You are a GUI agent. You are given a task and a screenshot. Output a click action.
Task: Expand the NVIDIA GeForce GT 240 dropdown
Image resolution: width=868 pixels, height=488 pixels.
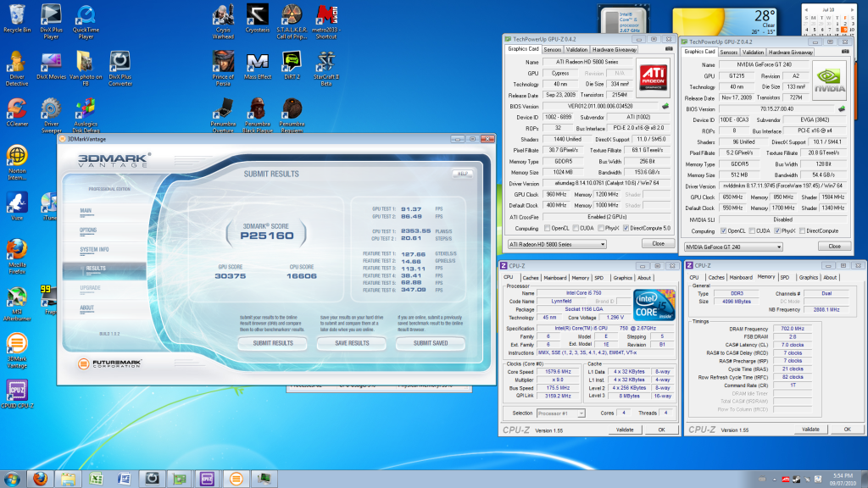coord(733,247)
